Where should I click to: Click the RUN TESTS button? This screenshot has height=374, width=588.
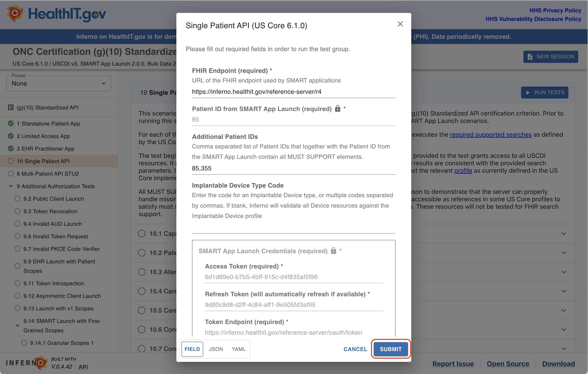point(545,93)
